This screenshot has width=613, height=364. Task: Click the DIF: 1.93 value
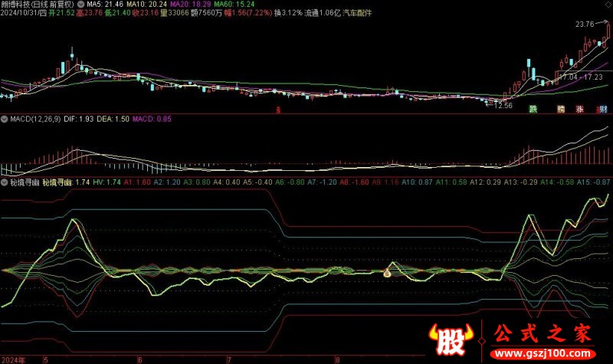point(79,119)
